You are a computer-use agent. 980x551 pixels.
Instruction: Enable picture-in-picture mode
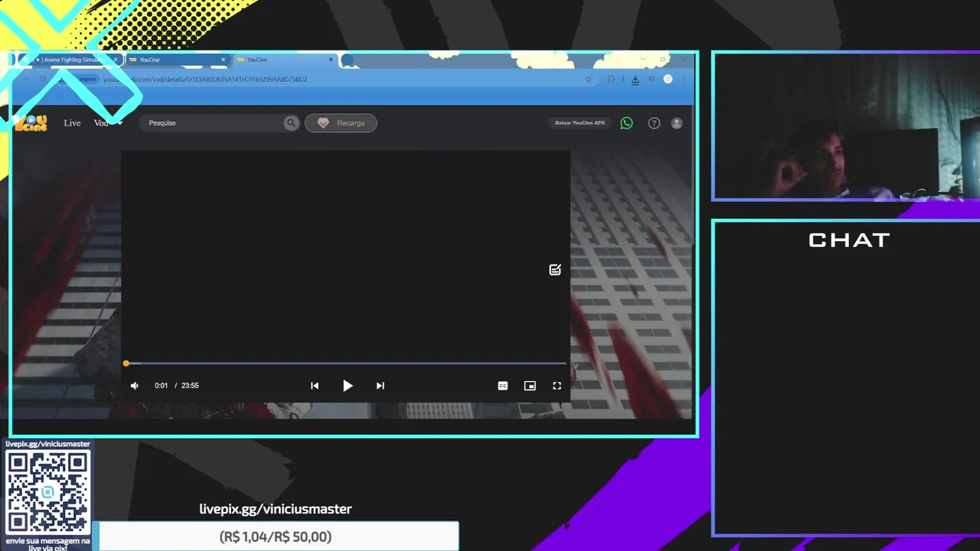(530, 386)
